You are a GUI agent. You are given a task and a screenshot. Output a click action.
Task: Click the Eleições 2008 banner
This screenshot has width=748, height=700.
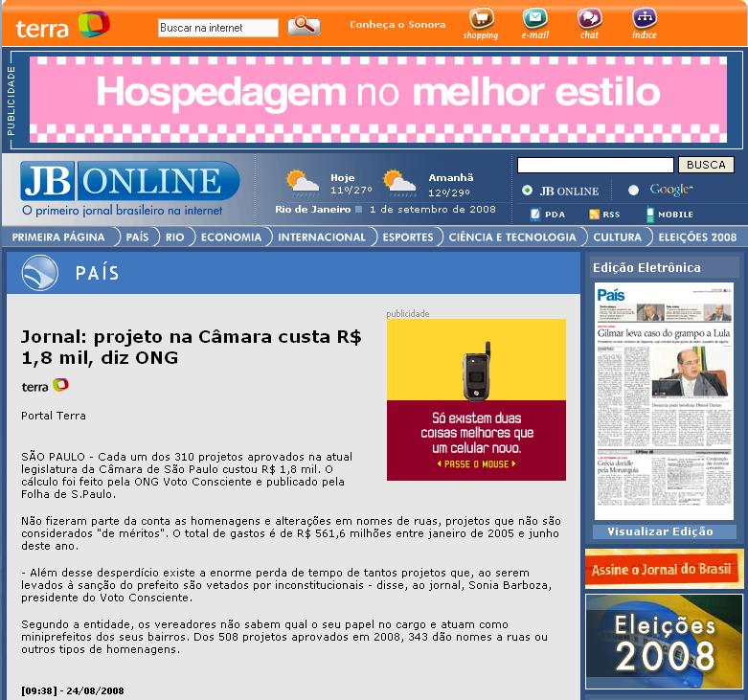664,643
